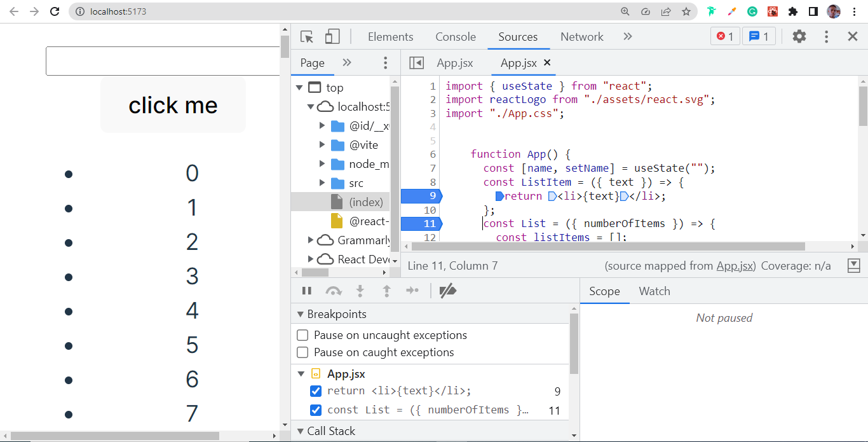Expand the Grammarly extension tree node
This screenshot has height=442, width=868.
[311, 240]
